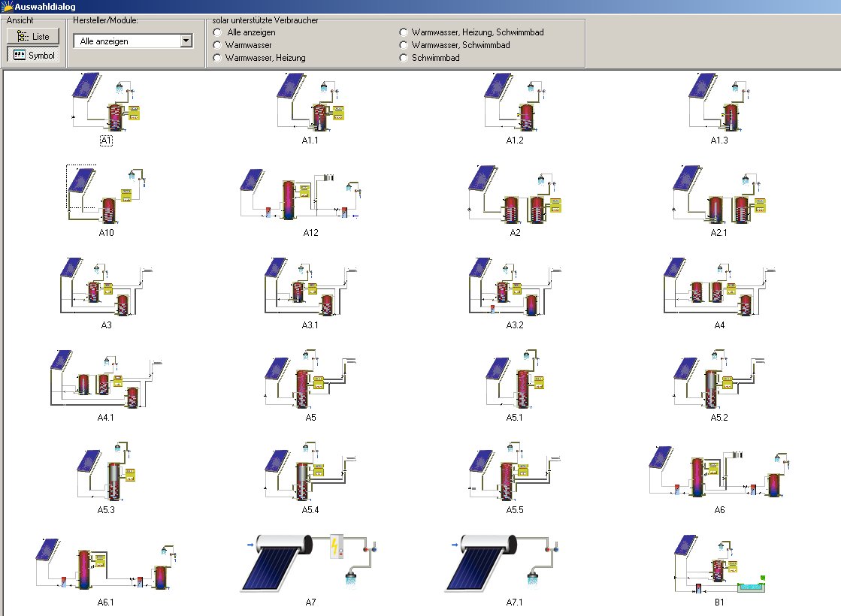Switch to Symbol view
The image size is (841, 616).
[x=34, y=55]
